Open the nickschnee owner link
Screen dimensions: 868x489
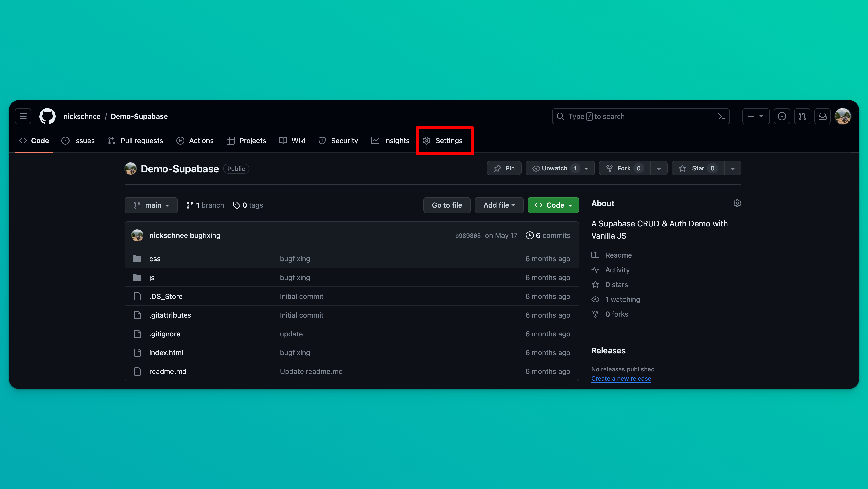(82, 116)
